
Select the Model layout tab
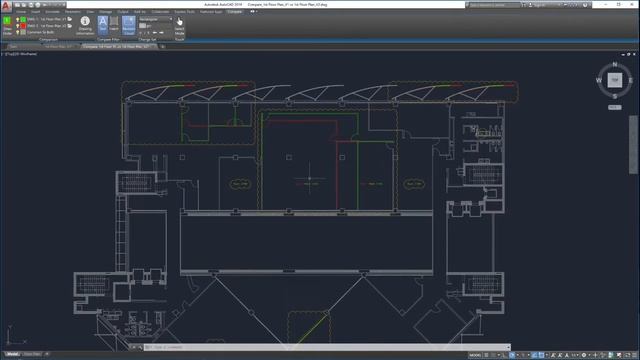[12, 354]
